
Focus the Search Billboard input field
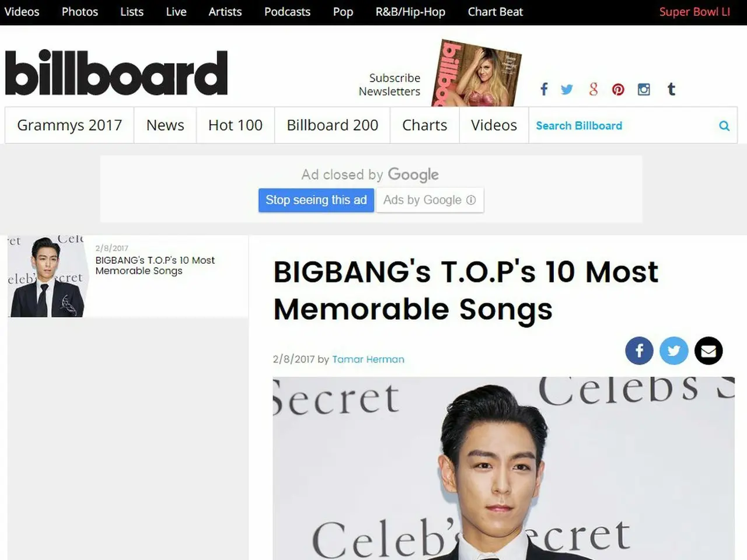coord(624,125)
